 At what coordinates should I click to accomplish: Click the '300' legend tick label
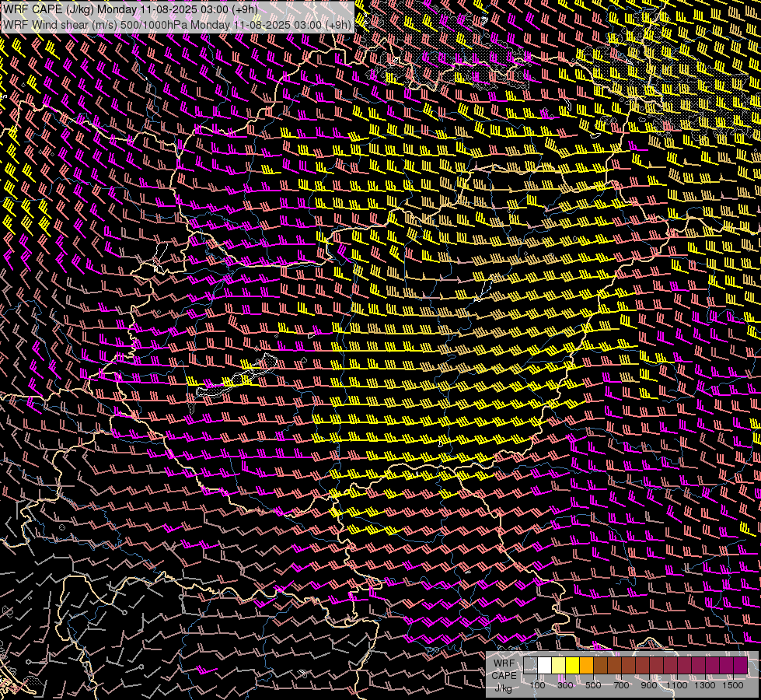565,685
